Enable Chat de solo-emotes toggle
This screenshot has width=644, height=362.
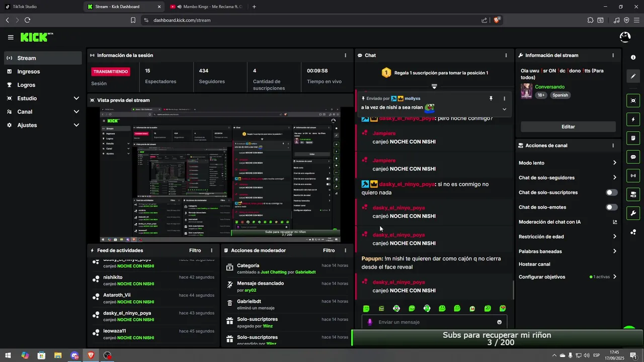(612, 207)
